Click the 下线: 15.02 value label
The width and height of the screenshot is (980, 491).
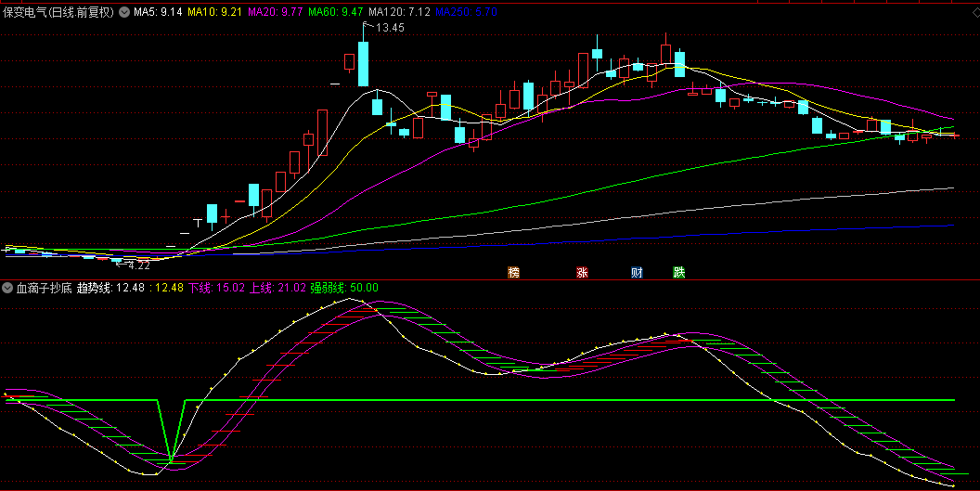point(216,288)
